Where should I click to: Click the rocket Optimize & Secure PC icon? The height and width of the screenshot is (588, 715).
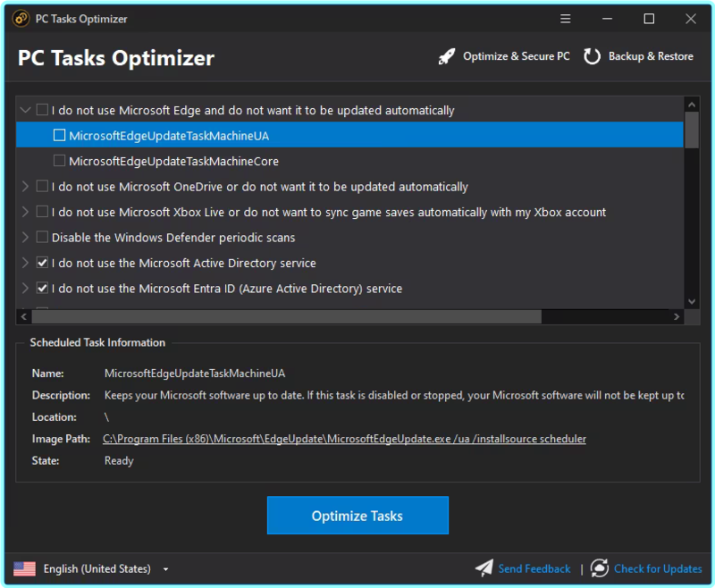[447, 56]
